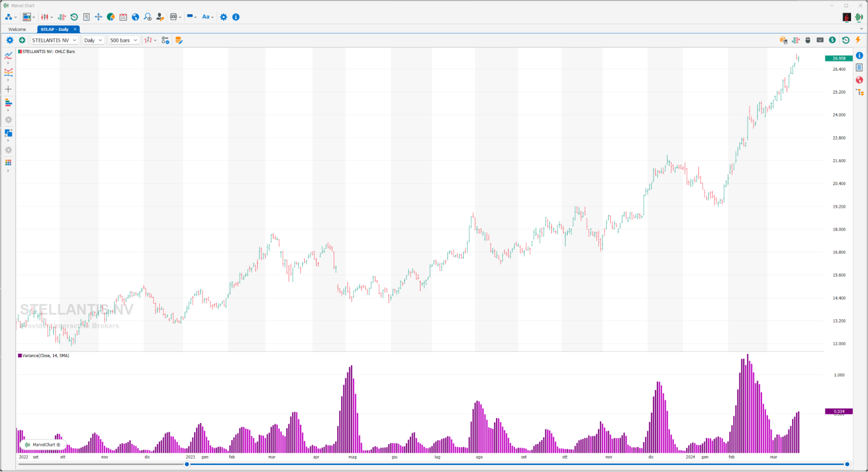Viewport: 868px width, 472px height.
Task: Open chart settings gear beside symbol selector
Action: coord(10,40)
